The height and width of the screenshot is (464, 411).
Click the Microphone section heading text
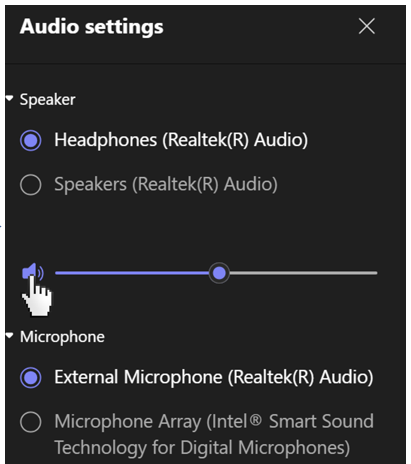[x=62, y=336]
